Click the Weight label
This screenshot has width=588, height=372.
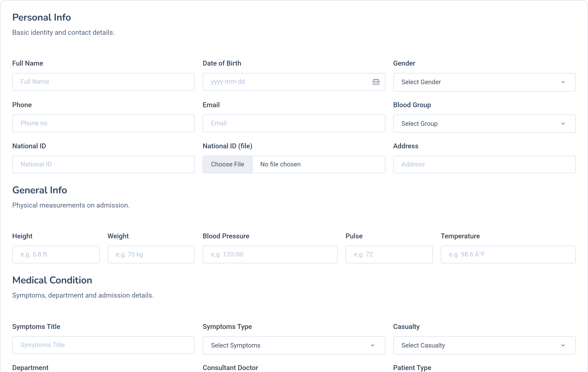(x=118, y=236)
